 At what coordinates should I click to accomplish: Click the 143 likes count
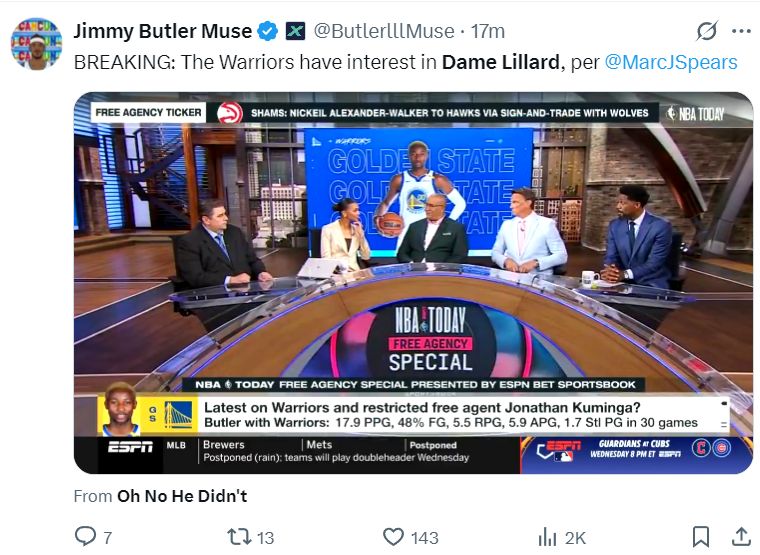[425, 538]
